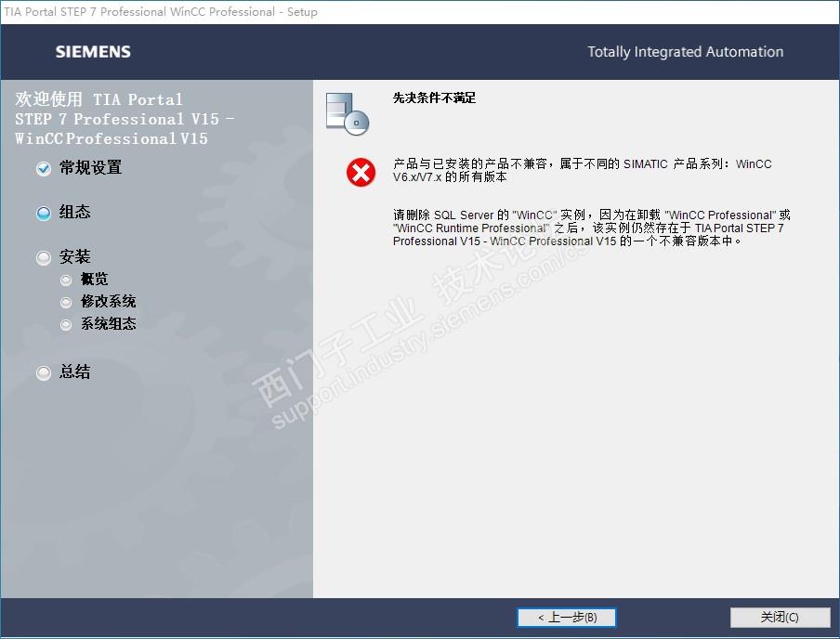Click the 欢迎使用 TIA Portal welcome title
Image resolution: width=840 pixels, height=639 pixels.
click(125, 119)
